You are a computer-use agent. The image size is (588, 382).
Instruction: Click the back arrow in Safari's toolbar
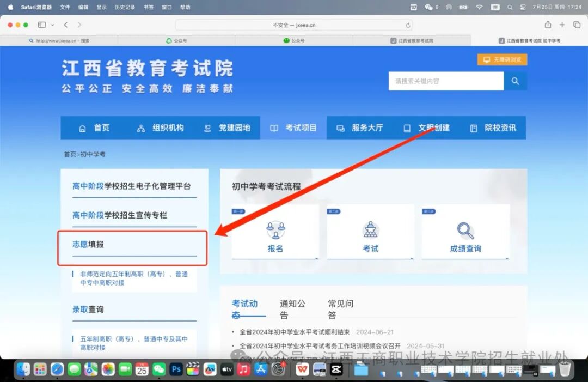pyautogui.click(x=65, y=25)
